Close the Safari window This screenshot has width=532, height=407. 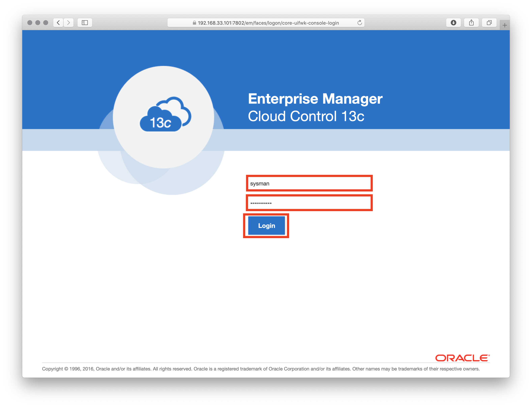click(x=30, y=22)
